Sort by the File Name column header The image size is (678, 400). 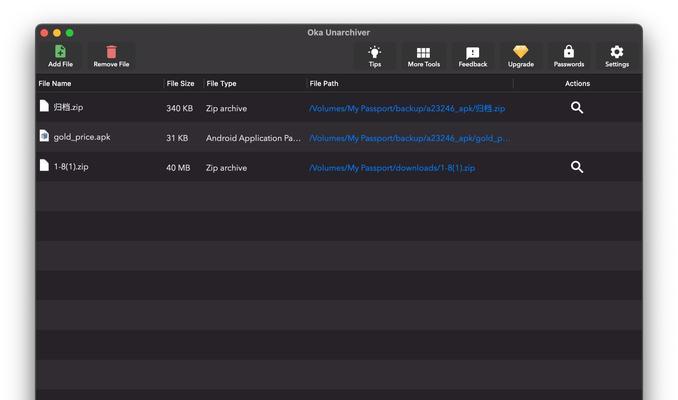coord(55,83)
